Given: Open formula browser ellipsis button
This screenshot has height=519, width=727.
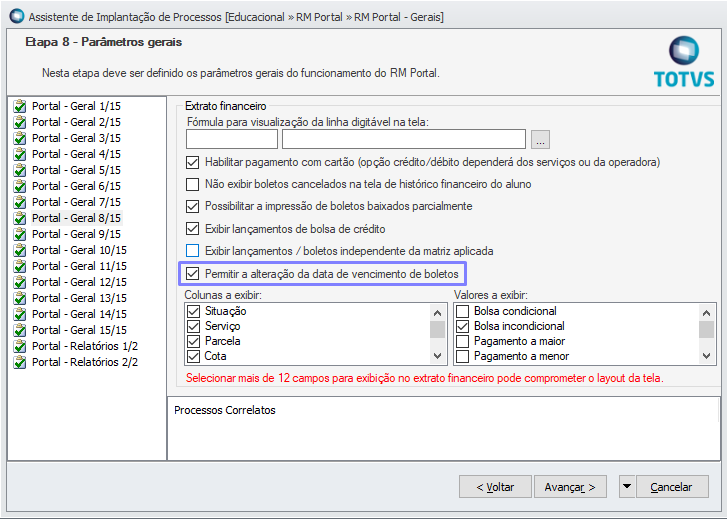Looking at the screenshot, I should pos(540,139).
